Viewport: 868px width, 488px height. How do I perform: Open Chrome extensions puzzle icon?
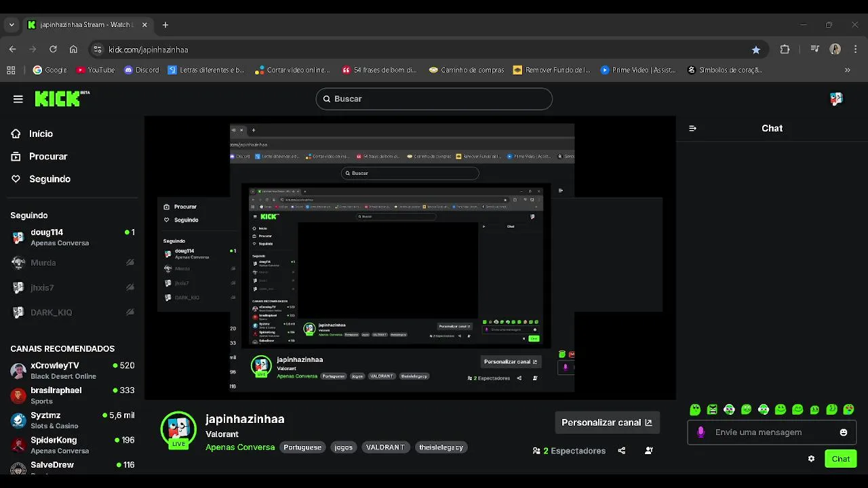click(785, 49)
